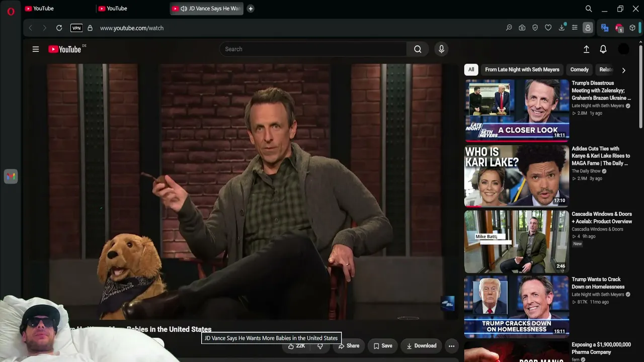Visit Cascadia Windows & Doors channel name
Viewport: 644px width, 362px height.
(x=597, y=229)
